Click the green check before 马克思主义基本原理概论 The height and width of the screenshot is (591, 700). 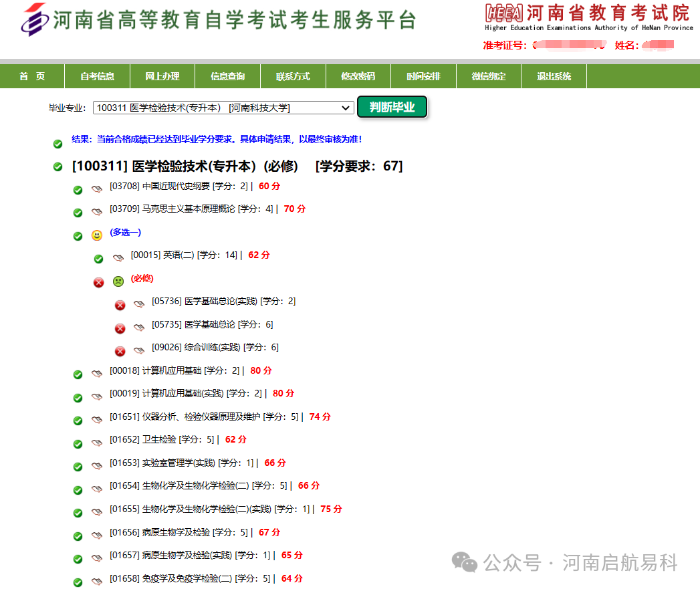(78, 213)
